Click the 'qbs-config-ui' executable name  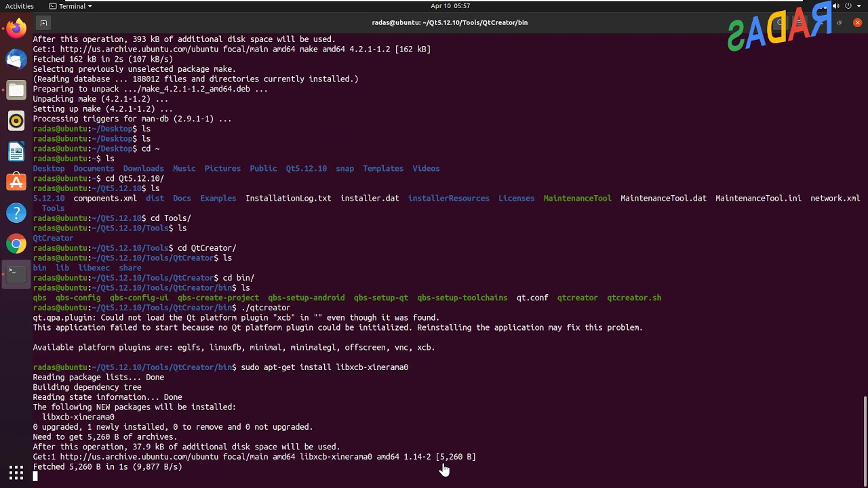[x=139, y=298]
